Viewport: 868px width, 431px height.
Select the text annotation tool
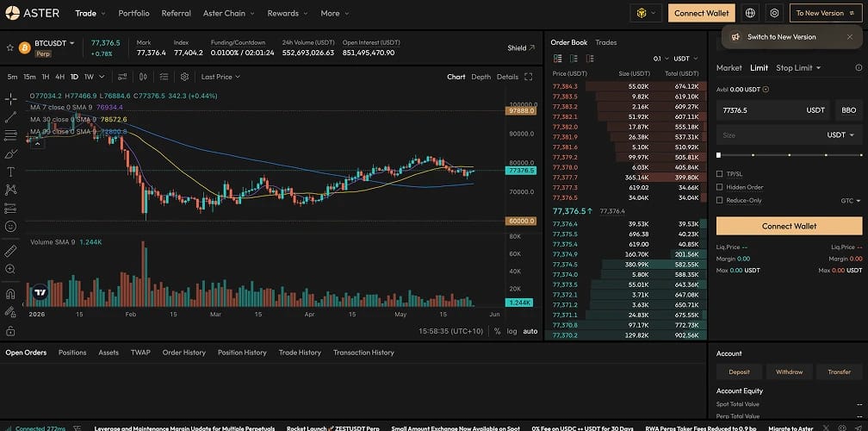[10, 172]
